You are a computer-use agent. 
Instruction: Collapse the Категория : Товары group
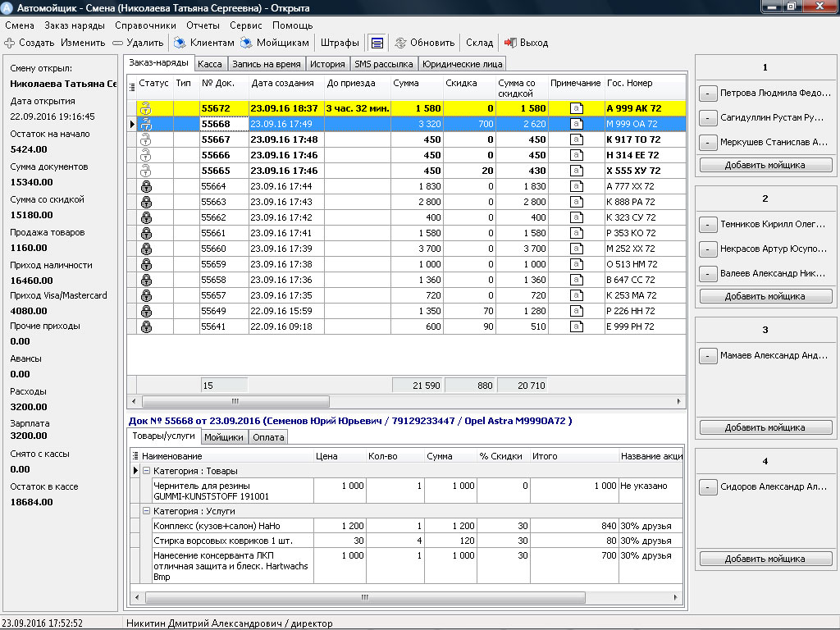tap(146, 471)
